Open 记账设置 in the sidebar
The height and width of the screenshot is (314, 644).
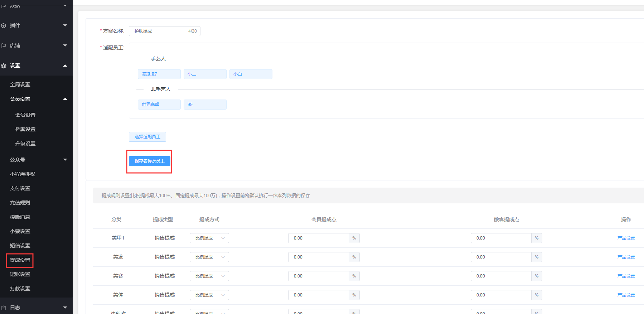(x=20, y=274)
